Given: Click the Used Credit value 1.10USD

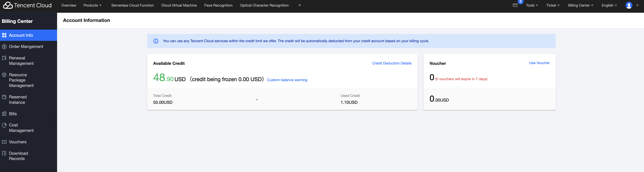Looking at the screenshot, I should tap(349, 102).
